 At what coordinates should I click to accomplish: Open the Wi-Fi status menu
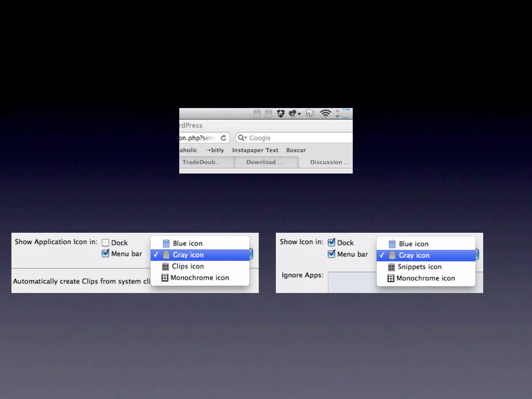pos(325,114)
